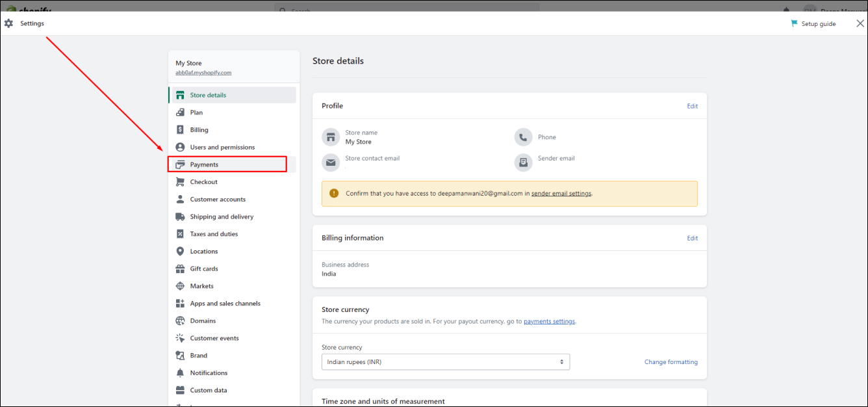The width and height of the screenshot is (868, 407).
Task: Click the Store name storefront icon in Profile
Action: point(331,137)
